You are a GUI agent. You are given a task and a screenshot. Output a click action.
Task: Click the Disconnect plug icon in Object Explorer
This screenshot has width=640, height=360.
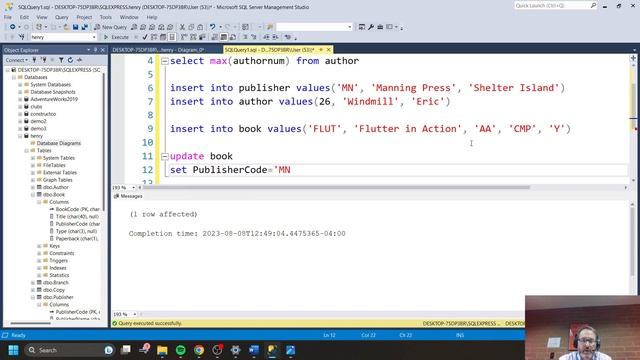(44, 60)
